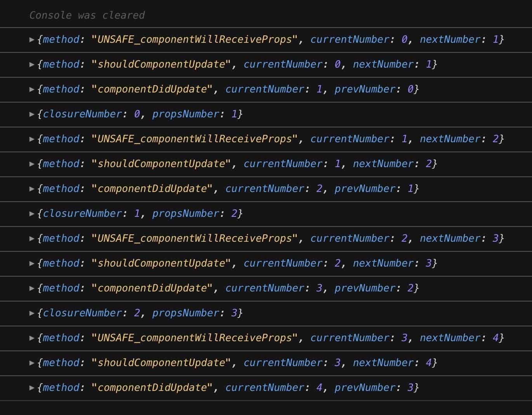Expand the object with closureNumber 2
The width and height of the screenshot is (532, 415).
32,314
